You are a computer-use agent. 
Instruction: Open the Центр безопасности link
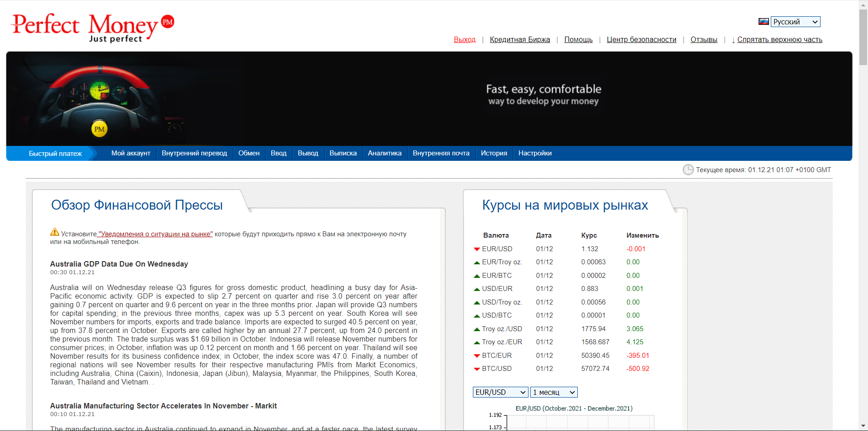[x=642, y=40]
